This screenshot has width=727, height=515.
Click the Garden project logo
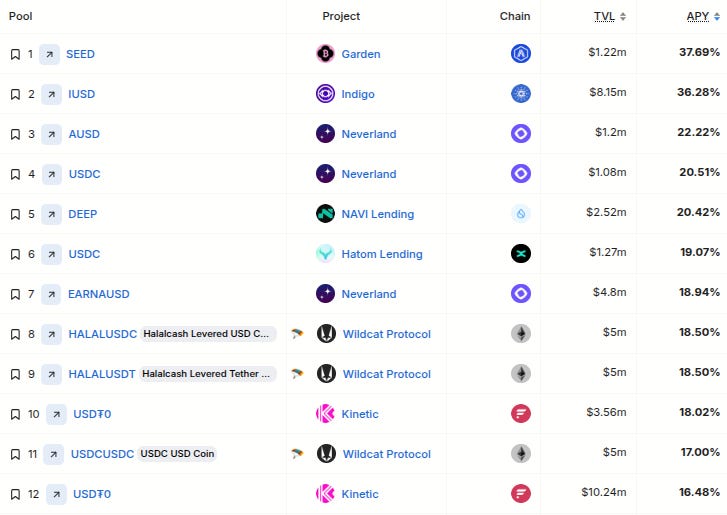click(x=325, y=54)
